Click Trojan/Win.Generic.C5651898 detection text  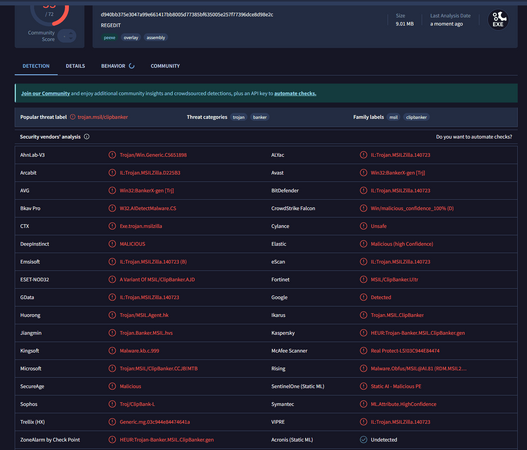coord(153,155)
